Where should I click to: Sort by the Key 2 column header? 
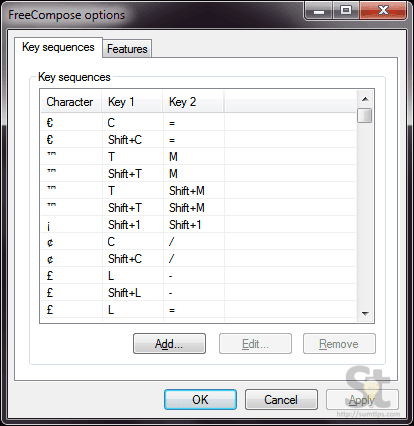click(x=193, y=102)
